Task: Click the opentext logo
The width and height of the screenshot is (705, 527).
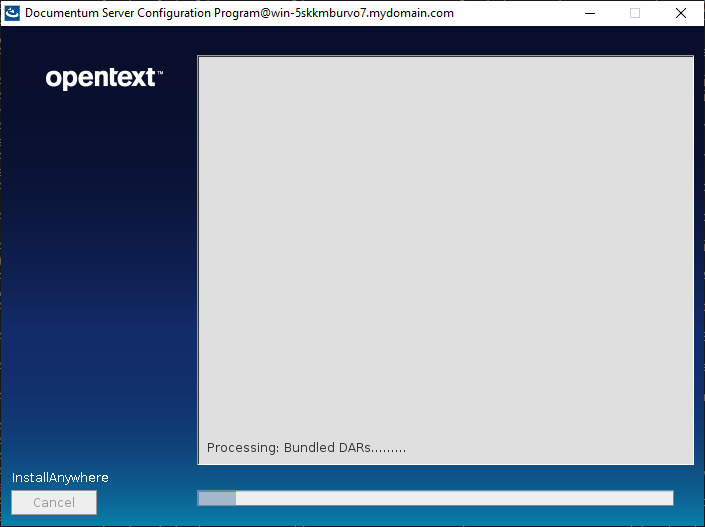Action: (x=104, y=78)
